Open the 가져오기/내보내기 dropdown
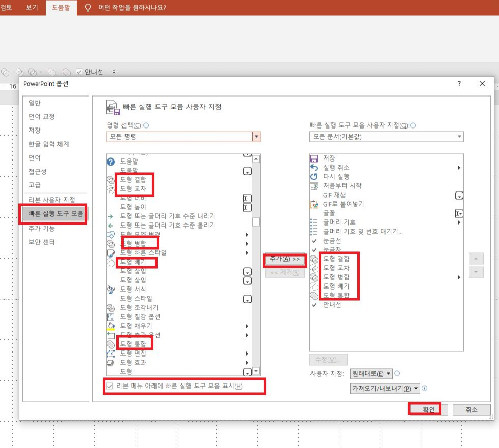 coord(385,389)
